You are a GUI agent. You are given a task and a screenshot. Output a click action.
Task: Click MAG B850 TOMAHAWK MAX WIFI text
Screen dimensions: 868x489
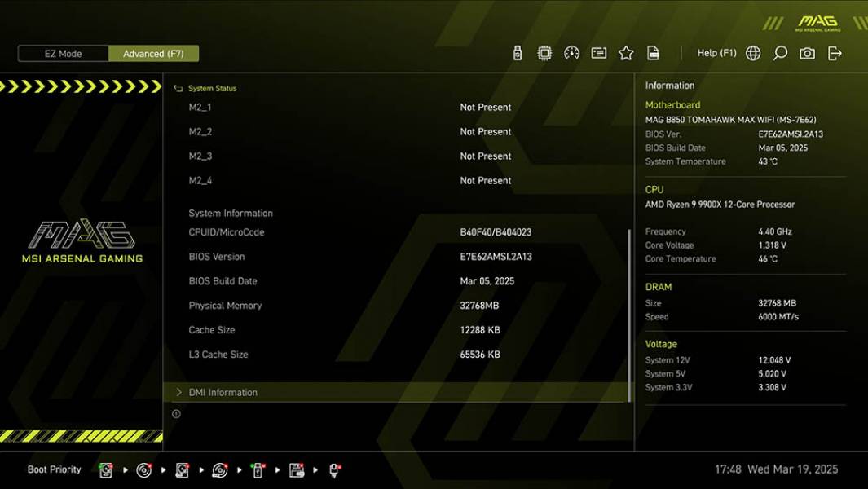pos(730,120)
